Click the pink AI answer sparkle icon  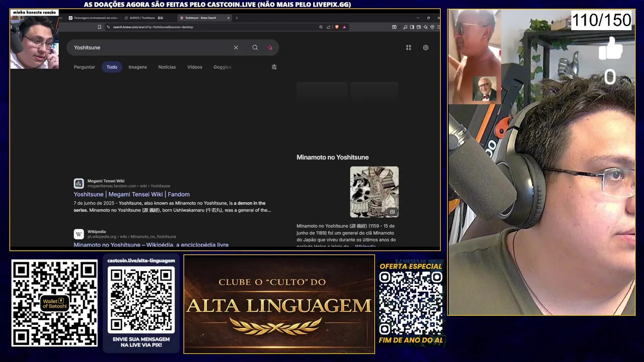click(x=270, y=47)
